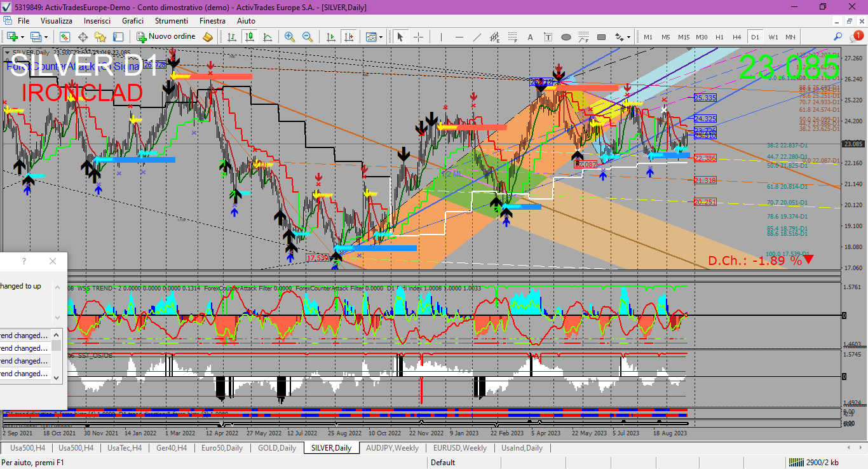The height and width of the screenshot is (469, 868).
Task: Set the timeframe to W1
Action: 773,37
